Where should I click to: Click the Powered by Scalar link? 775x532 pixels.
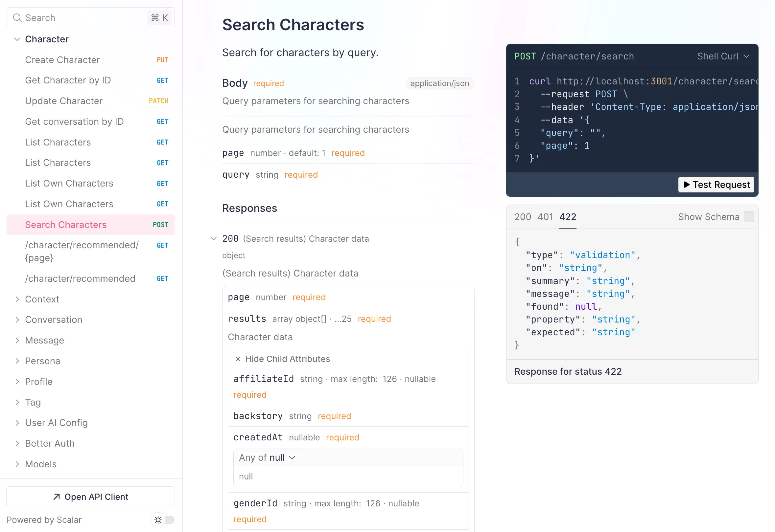(44, 520)
